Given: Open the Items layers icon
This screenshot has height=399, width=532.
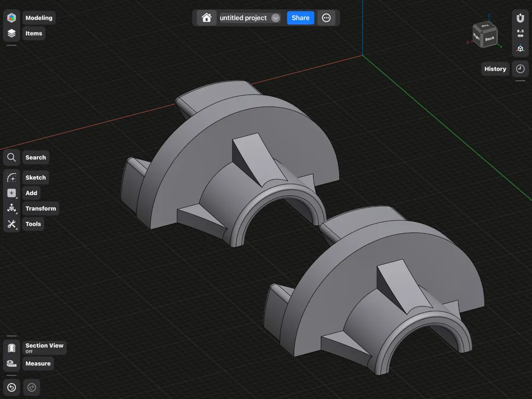Looking at the screenshot, I should (x=12, y=33).
